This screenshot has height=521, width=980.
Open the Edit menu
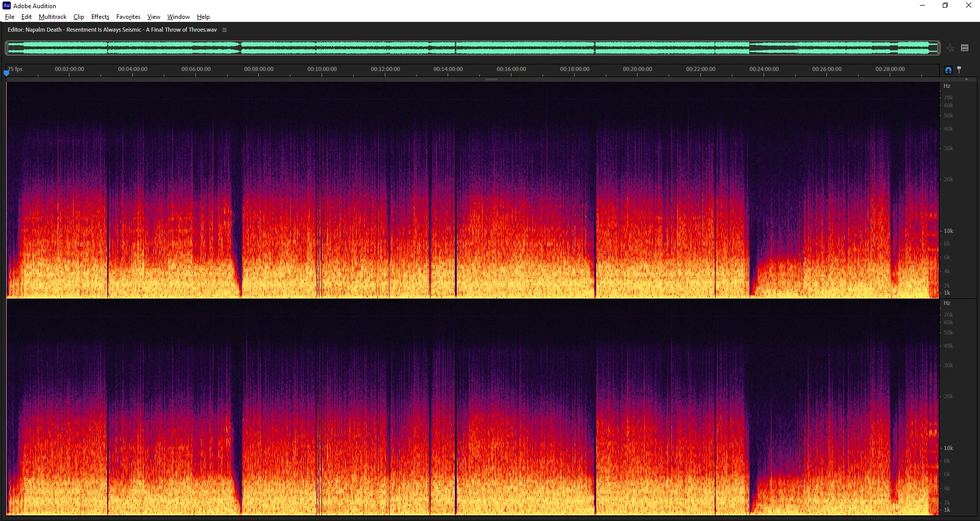coord(27,17)
